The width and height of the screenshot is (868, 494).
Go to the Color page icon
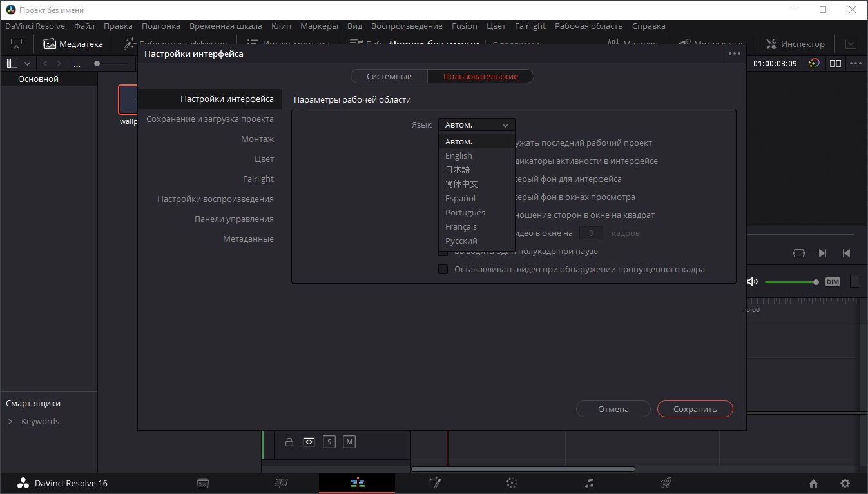coord(512,483)
